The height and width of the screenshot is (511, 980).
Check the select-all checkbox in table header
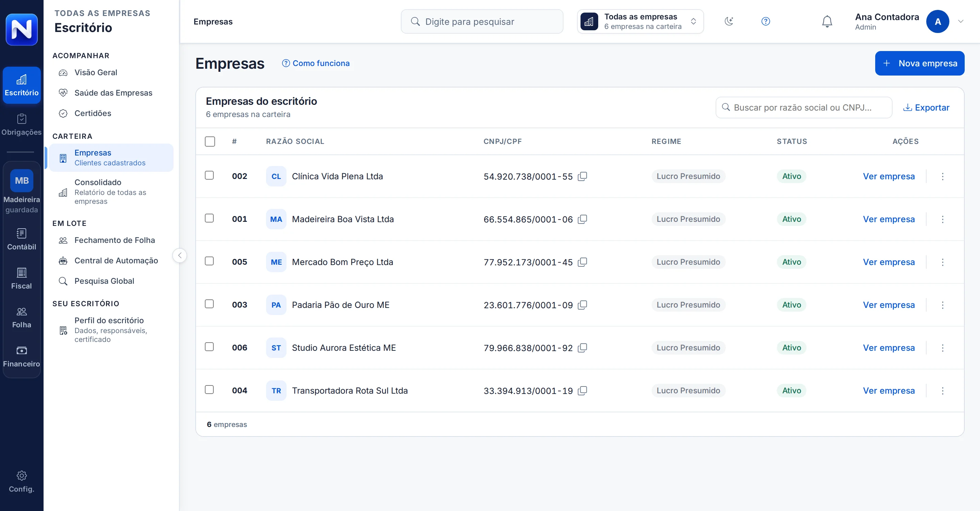coord(210,142)
